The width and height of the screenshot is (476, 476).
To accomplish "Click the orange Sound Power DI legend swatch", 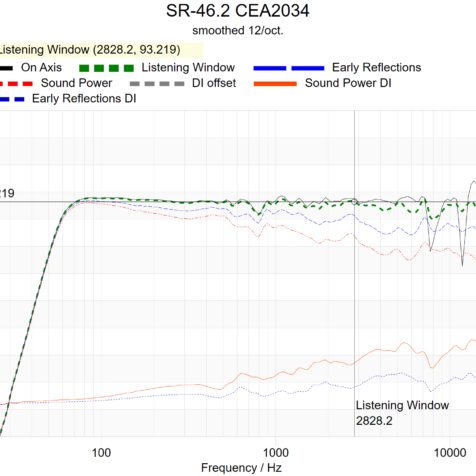I will [275, 84].
